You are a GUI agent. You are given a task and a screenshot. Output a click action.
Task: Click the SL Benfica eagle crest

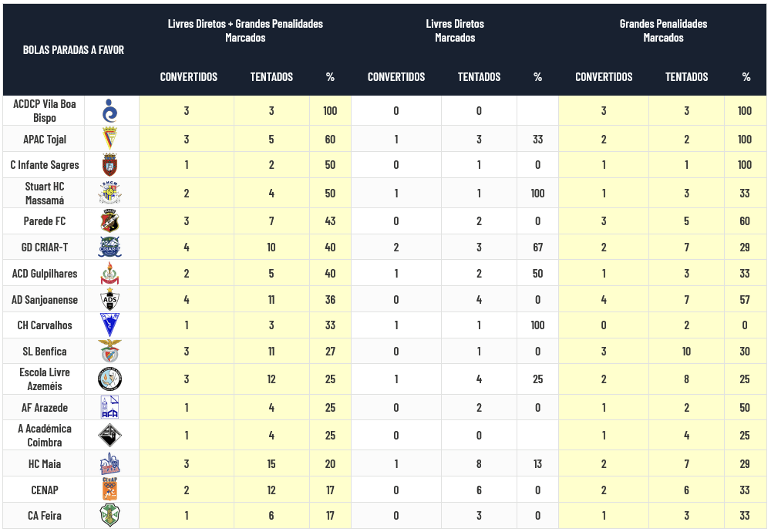pos(110,352)
